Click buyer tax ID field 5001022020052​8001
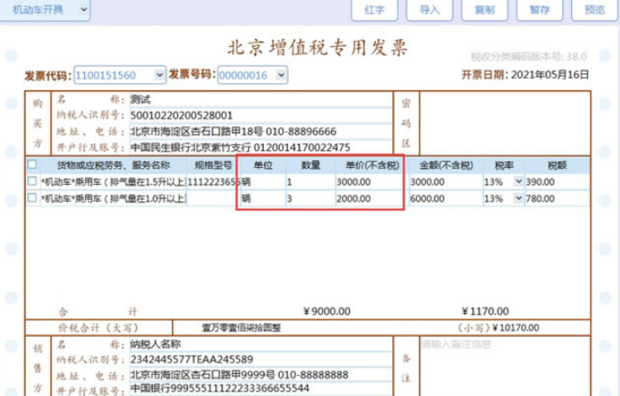Screen dimensions: 620x396 click(261, 115)
